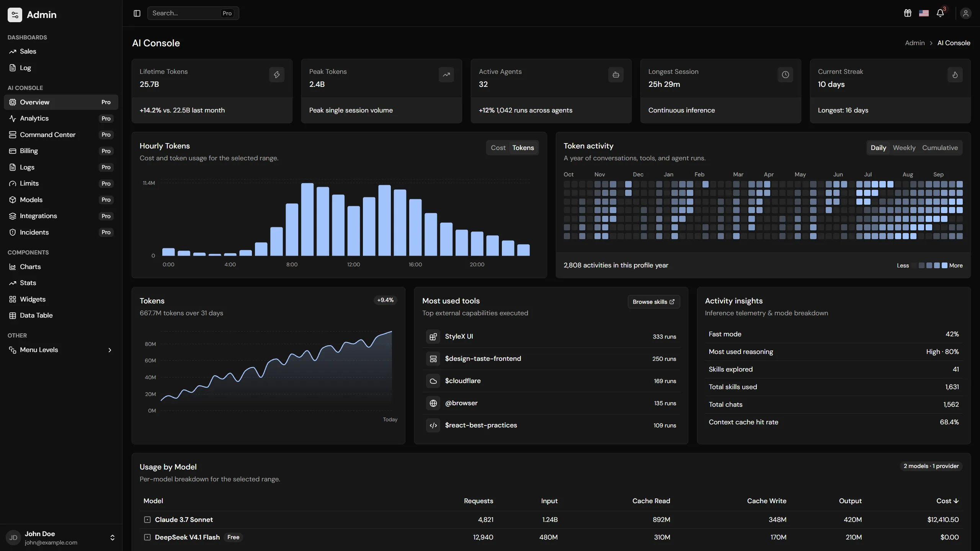980x551 pixels.
Task: Open John Doe account switcher
Action: (x=61, y=538)
